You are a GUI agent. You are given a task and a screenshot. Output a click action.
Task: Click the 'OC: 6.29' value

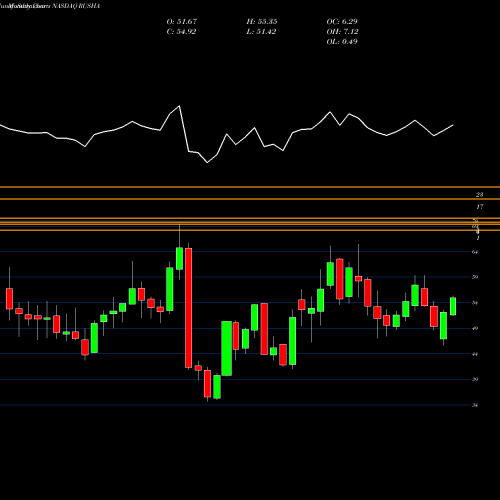[342, 22]
